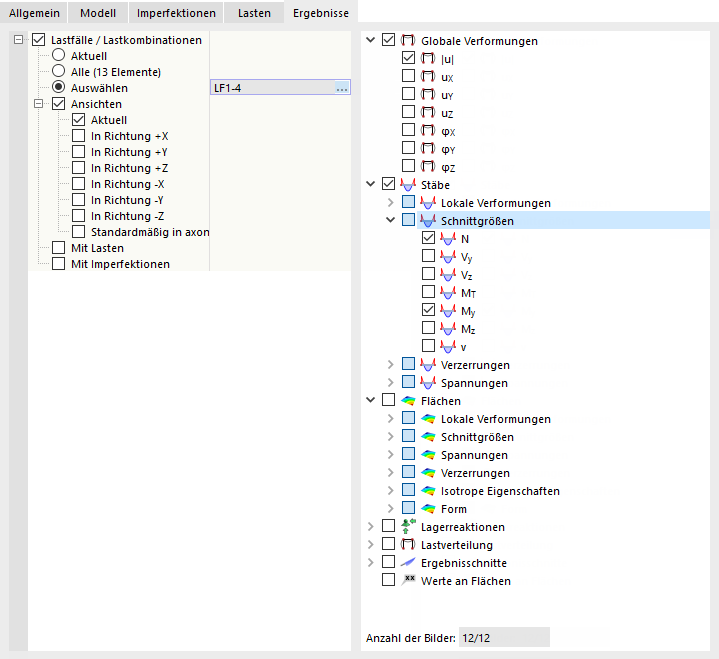Collapse the Schnittgrößen node under Stäbe
This screenshot has height=659, width=719.
pos(390,220)
